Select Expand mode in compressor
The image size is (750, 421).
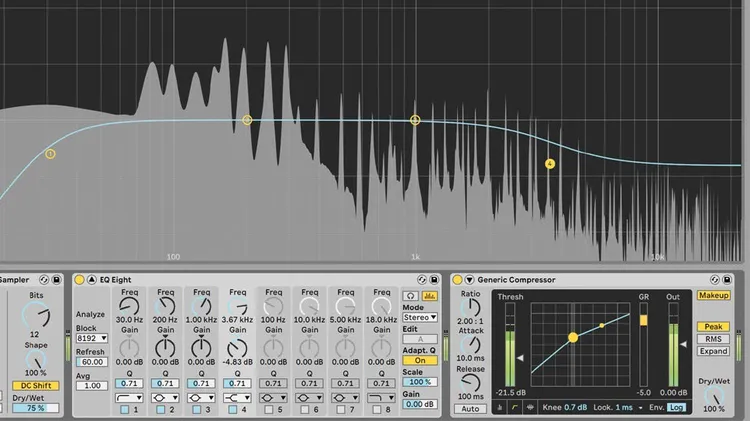point(713,351)
